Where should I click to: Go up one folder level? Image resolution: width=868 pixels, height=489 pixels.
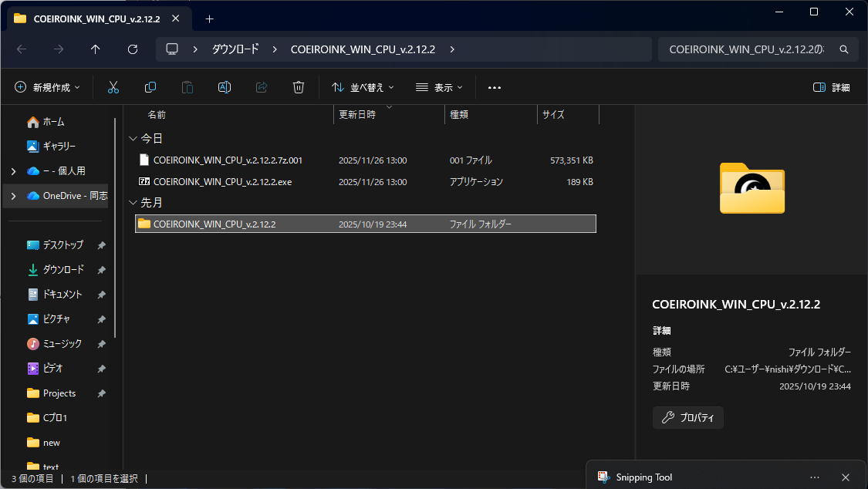[x=95, y=49]
